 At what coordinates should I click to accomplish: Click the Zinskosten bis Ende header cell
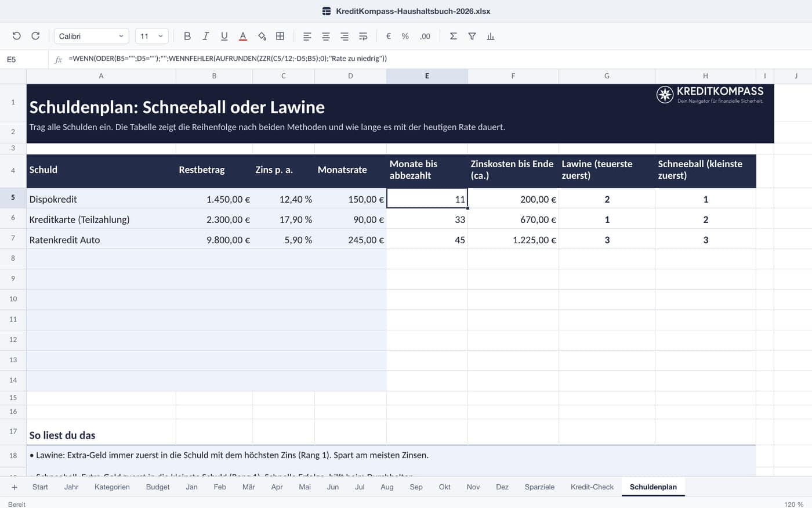coord(513,170)
